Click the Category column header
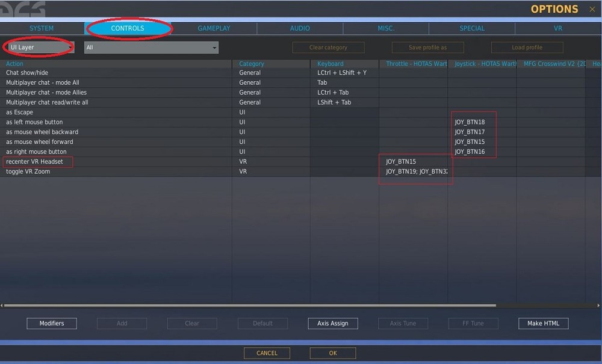The width and height of the screenshot is (602, 364). click(x=271, y=64)
